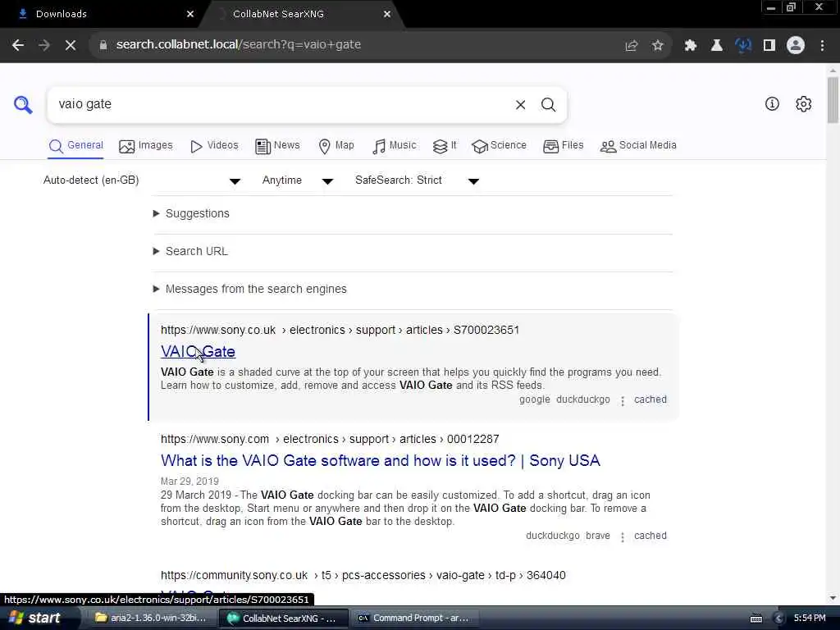Switch to the Map category
The image size is (840, 630).
coord(336,146)
